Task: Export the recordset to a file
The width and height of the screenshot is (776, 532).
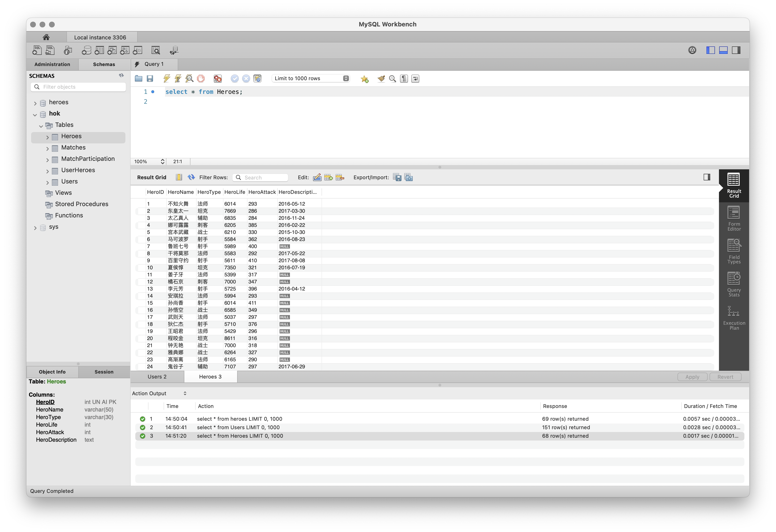Action: [397, 177]
